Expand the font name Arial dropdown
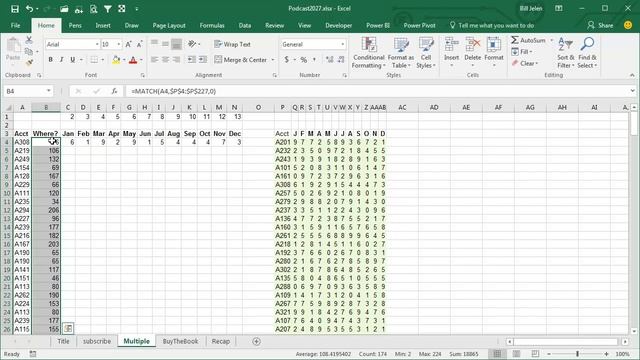This screenshot has height=360, width=640. 97,44
